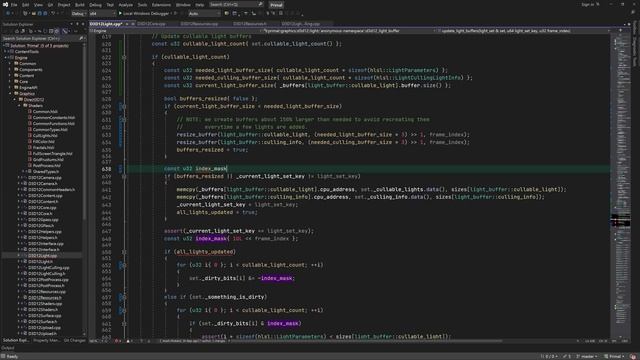Switch to the D3D12Core.cpp tab

tap(151, 24)
